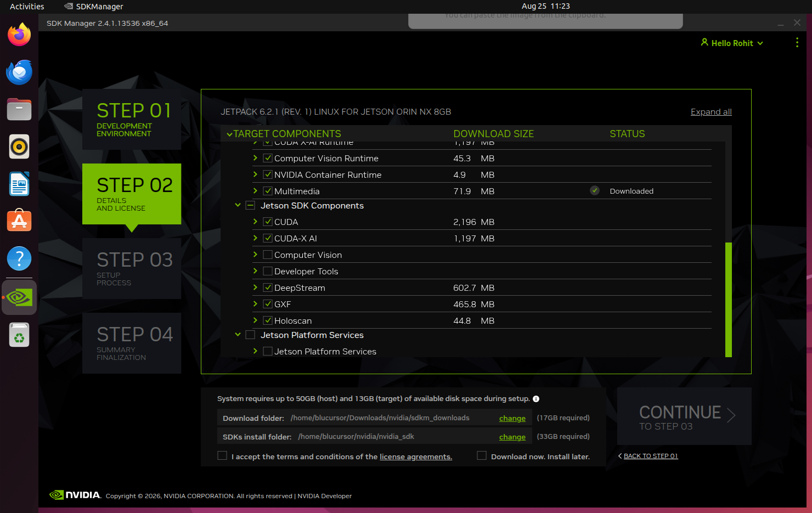812x513 pixels.
Task: Click the Expand all link
Action: 711,112
